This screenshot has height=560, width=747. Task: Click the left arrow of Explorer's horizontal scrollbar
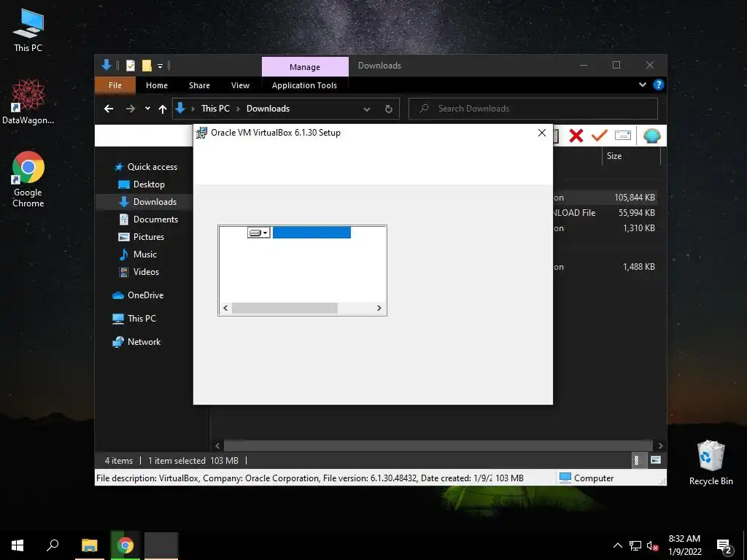coord(217,446)
